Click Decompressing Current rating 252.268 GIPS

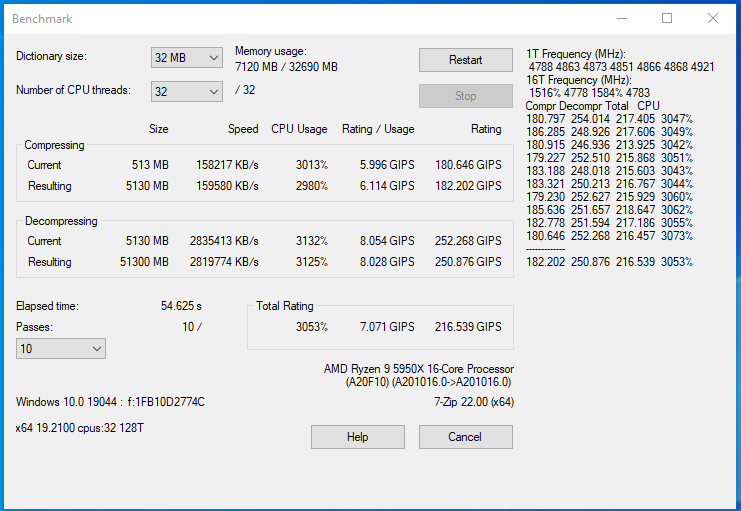tap(468, 241)
